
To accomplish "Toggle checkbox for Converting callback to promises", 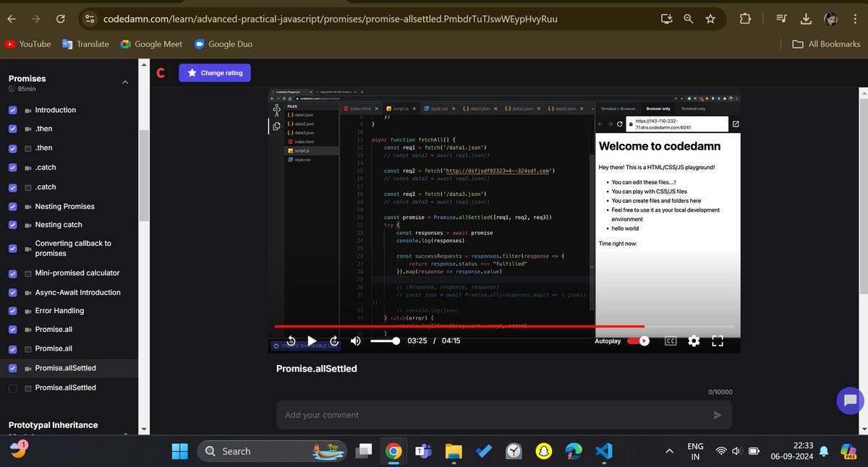I will pyautogui.click(x=12, y=249).
